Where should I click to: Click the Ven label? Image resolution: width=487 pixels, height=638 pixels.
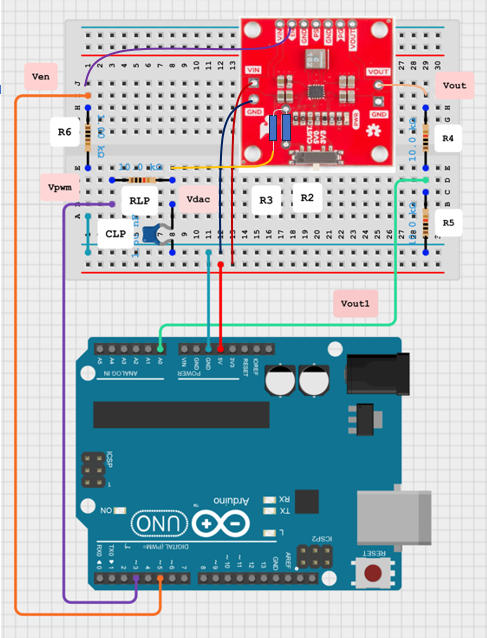(41, 76)
